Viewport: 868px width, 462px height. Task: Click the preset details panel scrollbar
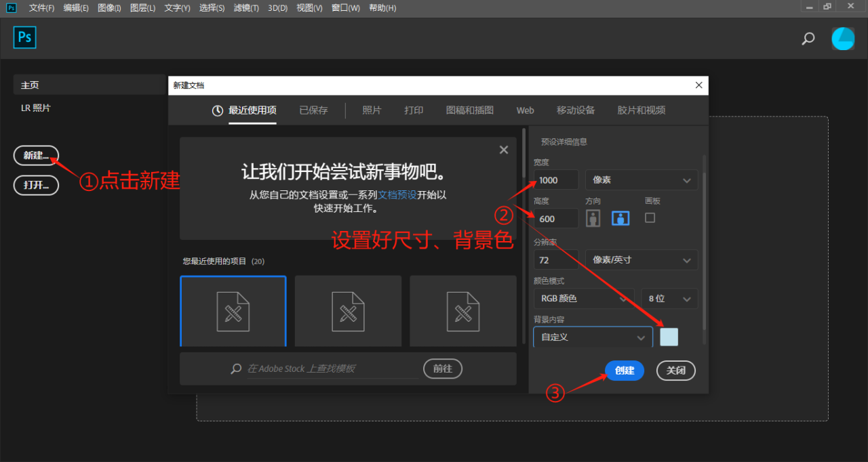(704, 251)
